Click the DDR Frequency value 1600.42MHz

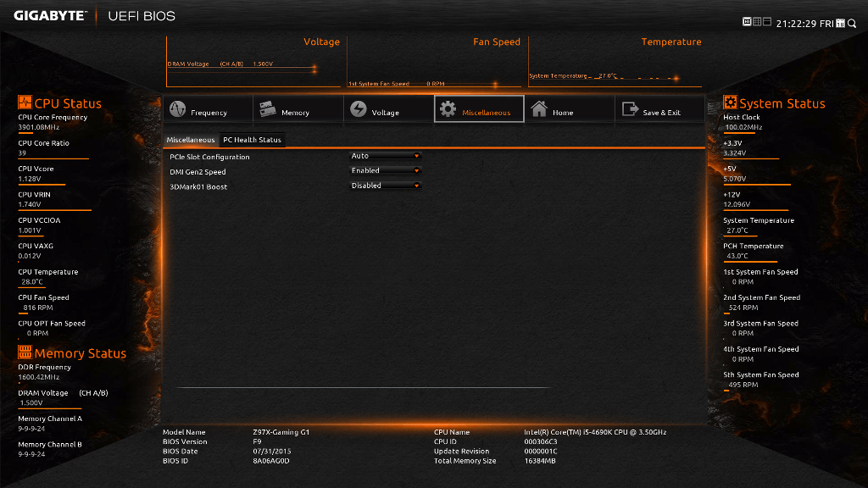(x=39, y=377)
